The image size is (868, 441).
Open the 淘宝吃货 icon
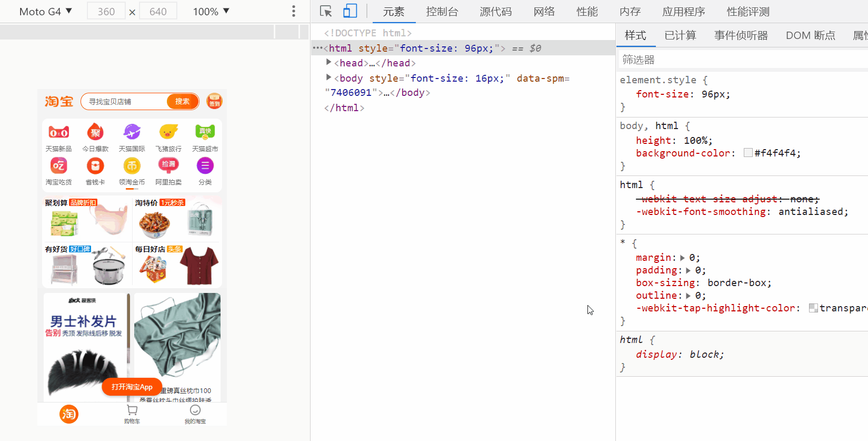[x=58, y=171]
